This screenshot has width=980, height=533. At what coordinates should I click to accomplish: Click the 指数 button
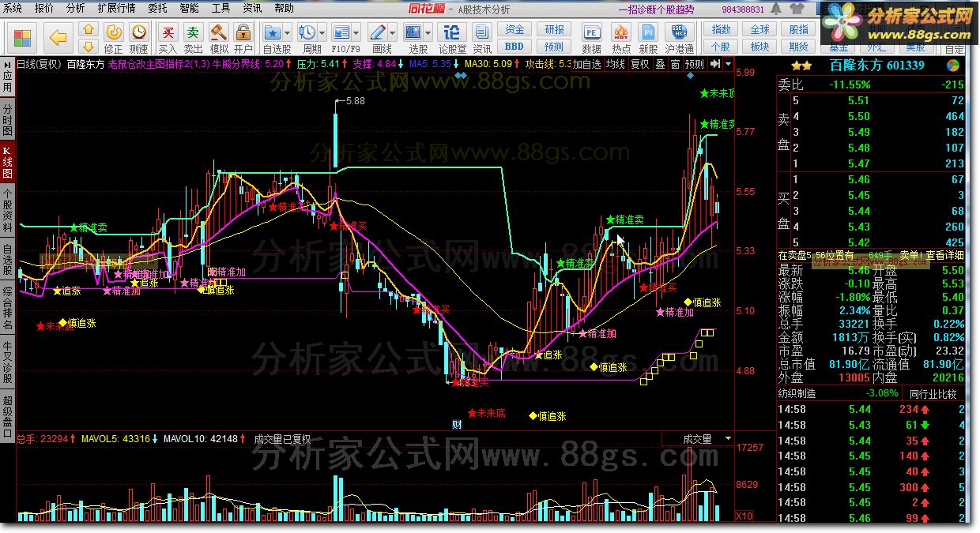(721, 29)
